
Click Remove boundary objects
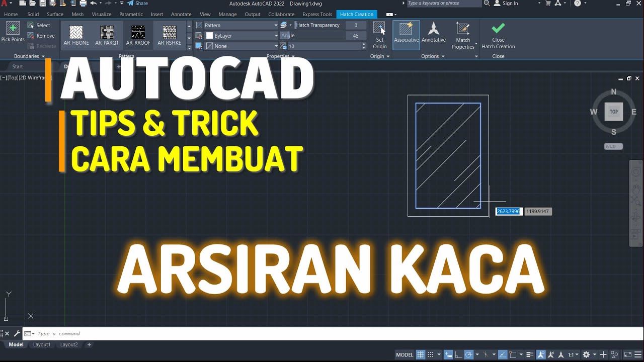click(x=41, y=36)
